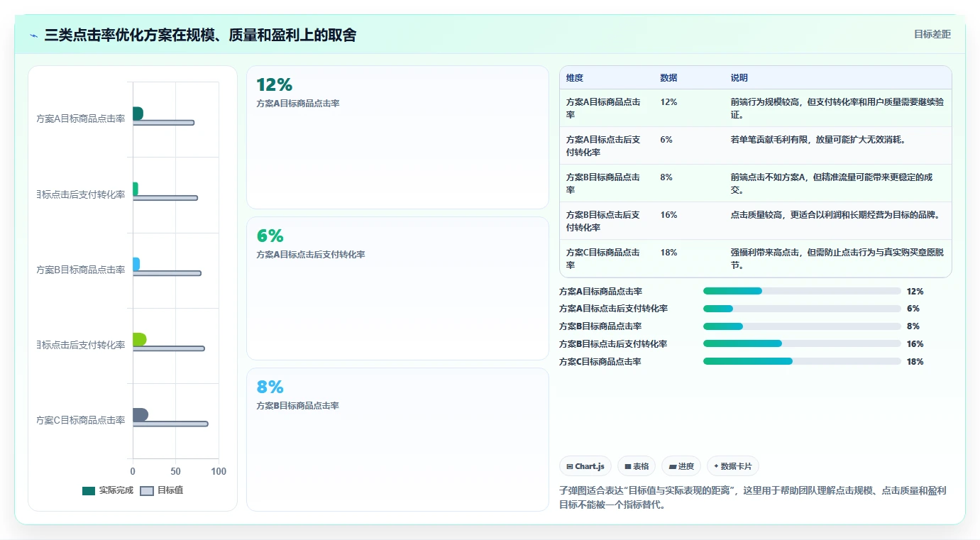This screenshot has height=540, width=980.
Task: Click the lime-green actual bar in the chart
Action: click(x=139, y=339)
